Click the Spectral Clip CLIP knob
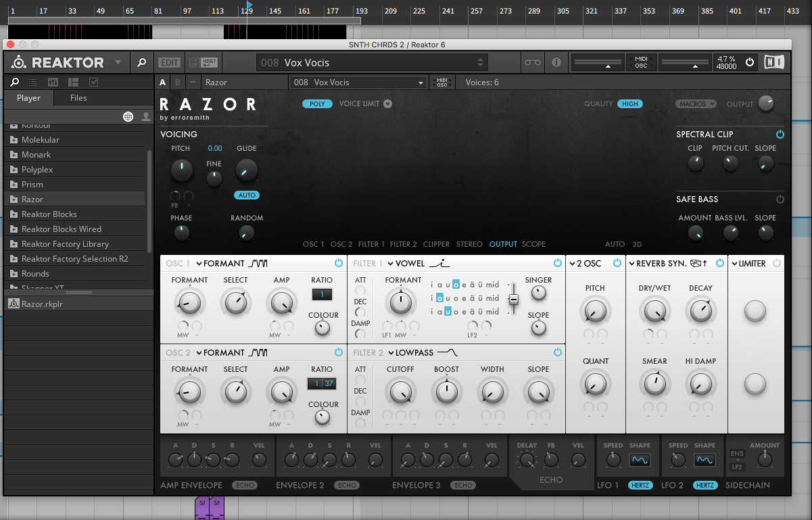 [x=695, y=163]
